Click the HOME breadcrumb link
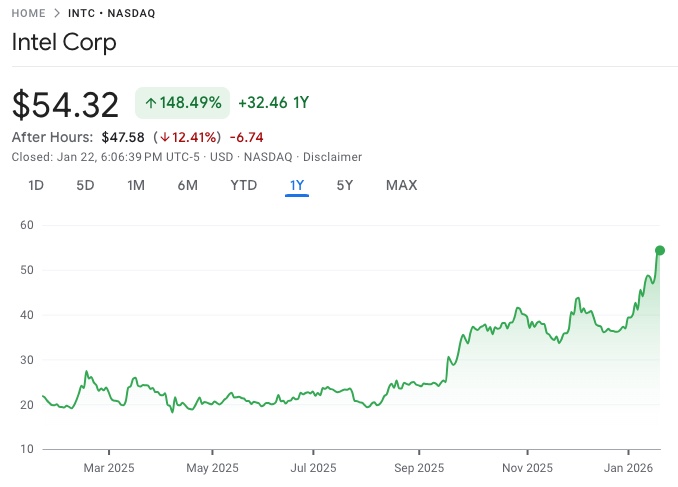The width and height of the screenshot is (678, 487). 31,14
